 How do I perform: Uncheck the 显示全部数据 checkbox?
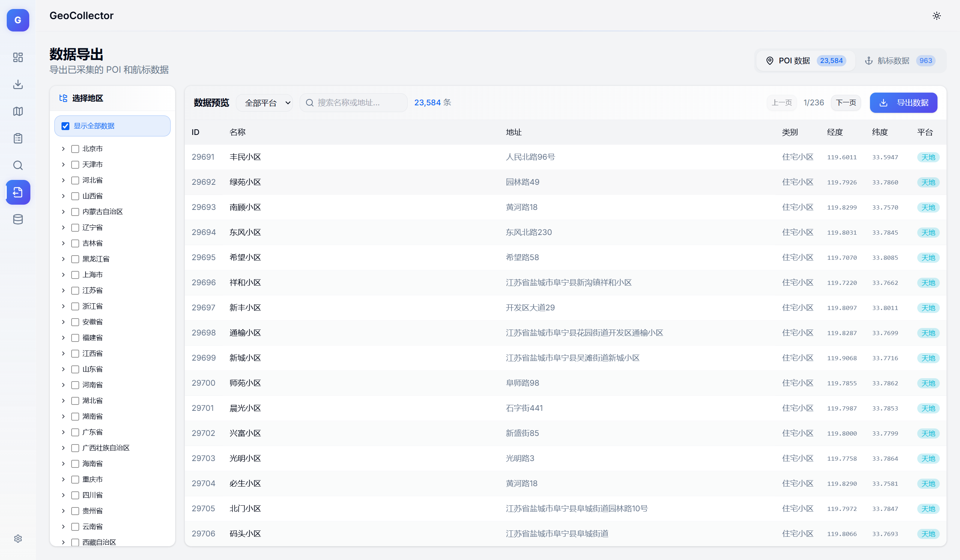coord(66,126)
